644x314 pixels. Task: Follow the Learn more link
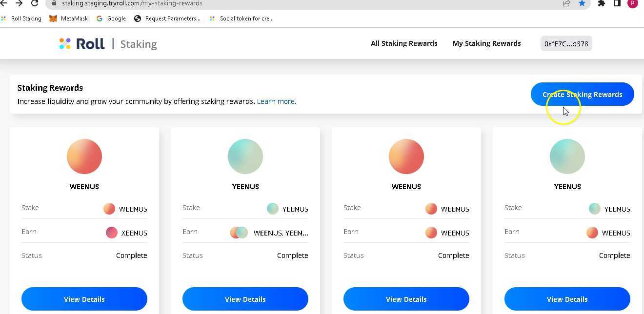[276, 101]
